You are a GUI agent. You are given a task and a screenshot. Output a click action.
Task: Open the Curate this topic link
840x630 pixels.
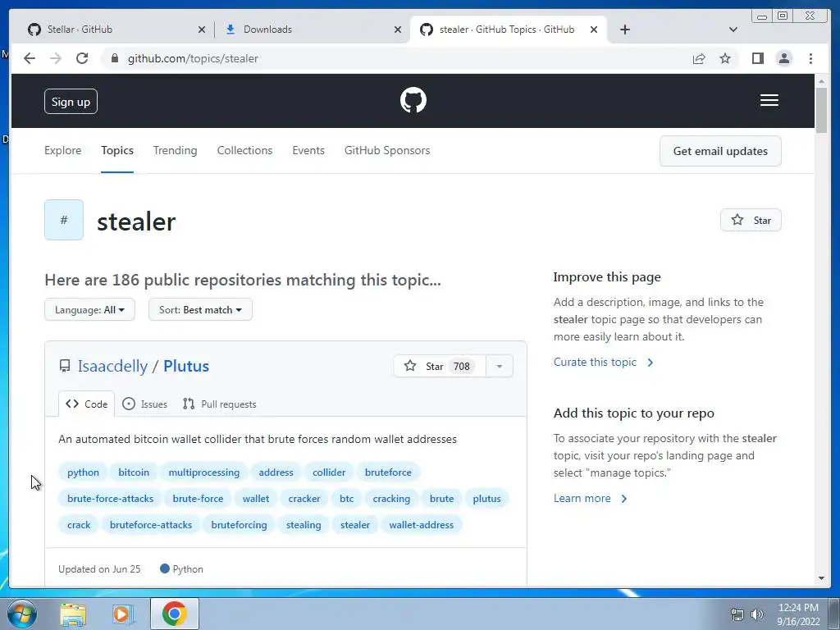[x=604, y=362]
